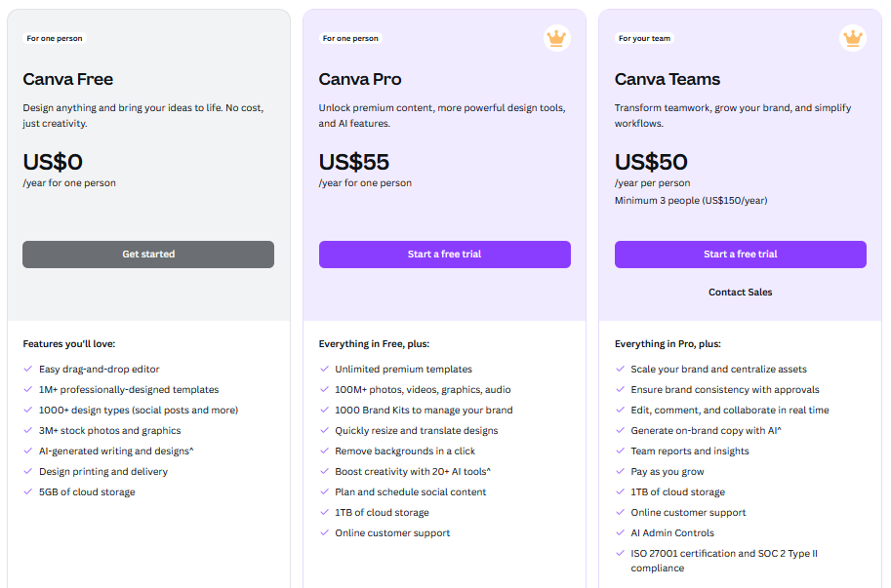Click checkmark beside Easy drag-and-drop editor
This screenshot has width=891, height=588.
tap(28, 369)
